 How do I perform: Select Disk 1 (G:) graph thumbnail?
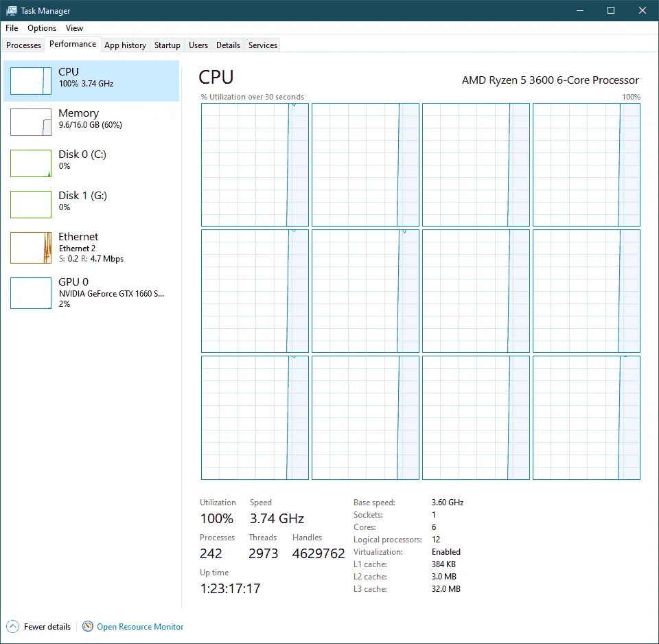pyautogui.click(x=31, y=205)
